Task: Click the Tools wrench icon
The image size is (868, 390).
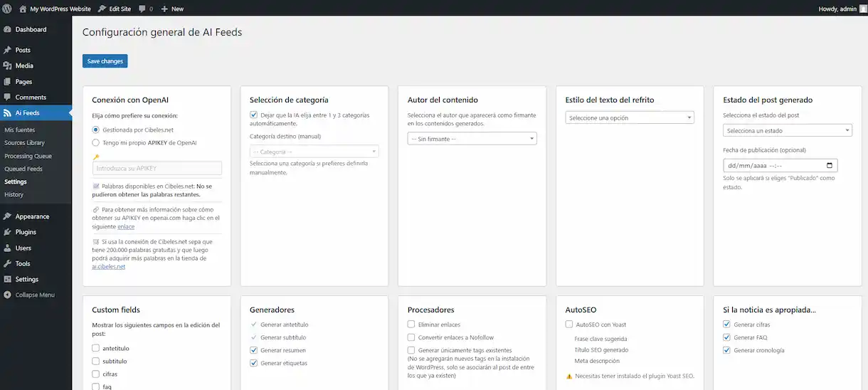Action: pos(7,263)
